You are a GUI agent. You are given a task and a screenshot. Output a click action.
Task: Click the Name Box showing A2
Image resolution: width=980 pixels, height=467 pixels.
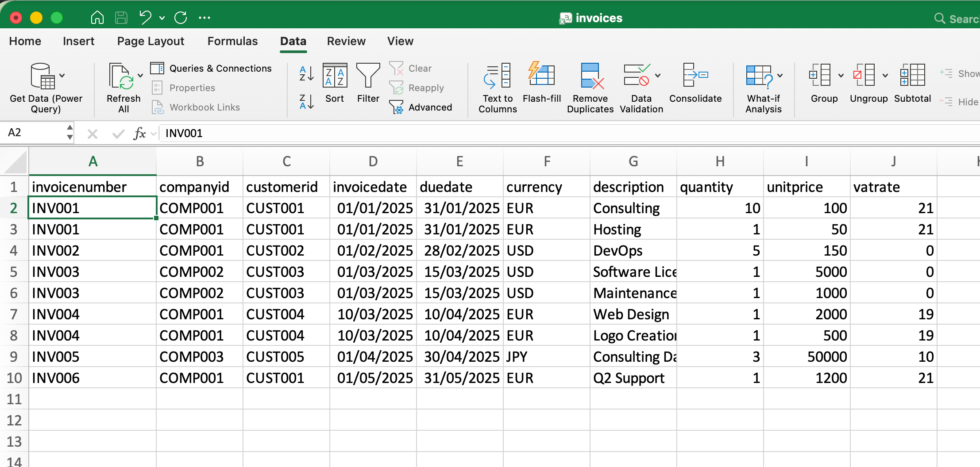[x=33, y=133]
